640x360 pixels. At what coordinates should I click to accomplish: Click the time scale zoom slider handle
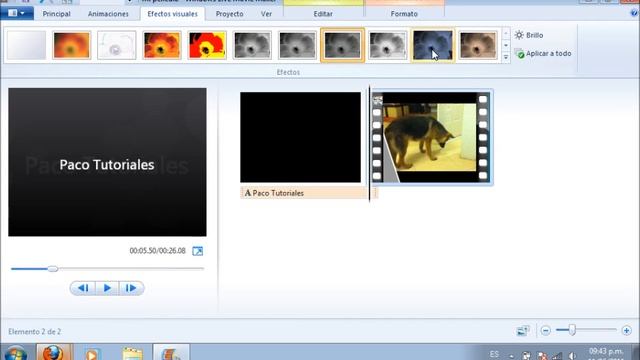[572, 330]
